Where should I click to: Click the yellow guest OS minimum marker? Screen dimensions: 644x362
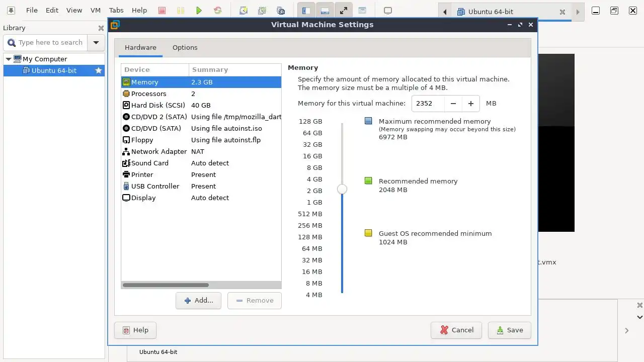point(368,233)
